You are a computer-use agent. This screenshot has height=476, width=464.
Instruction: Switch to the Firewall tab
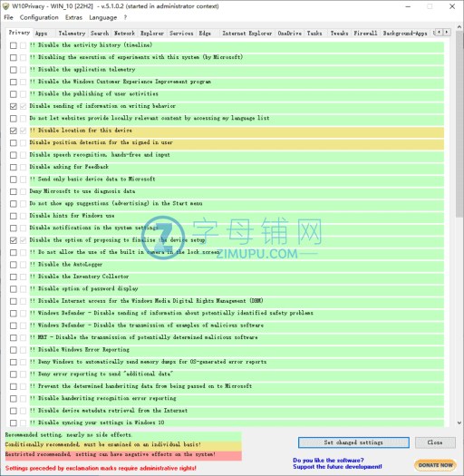pyautogui.click(x=365, y=33)
